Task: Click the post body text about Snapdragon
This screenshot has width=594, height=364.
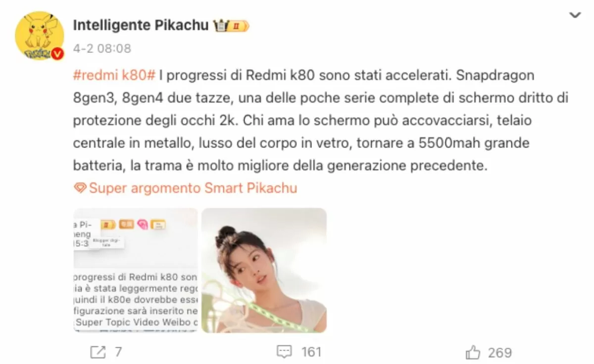Action: [320, 121]
